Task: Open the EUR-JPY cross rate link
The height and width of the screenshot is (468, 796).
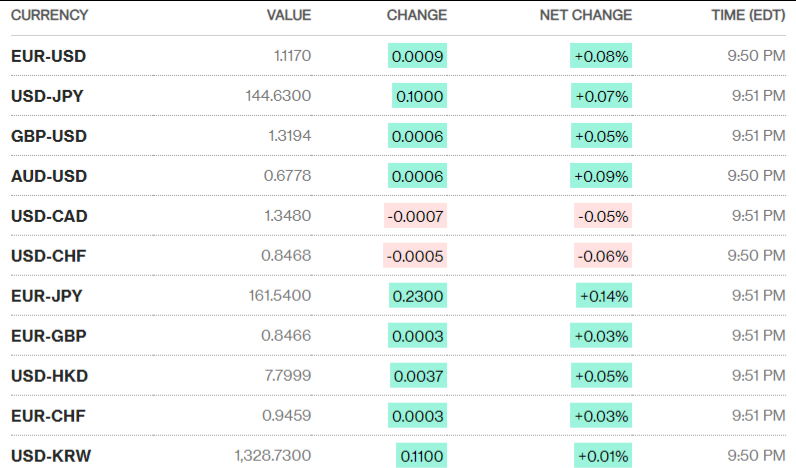Action: 47,296
